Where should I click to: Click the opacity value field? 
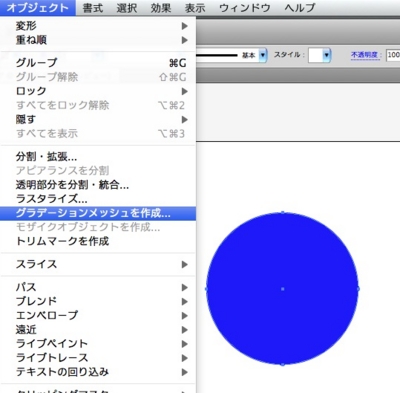coord(393,55)
